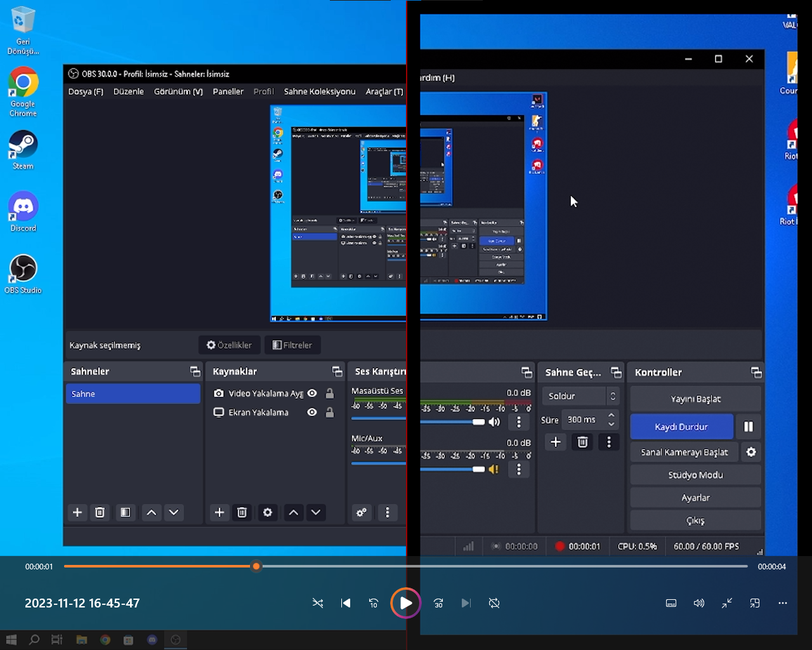
Task: Click Yayını Başlat to start streaming
Action: coord(695,399)
